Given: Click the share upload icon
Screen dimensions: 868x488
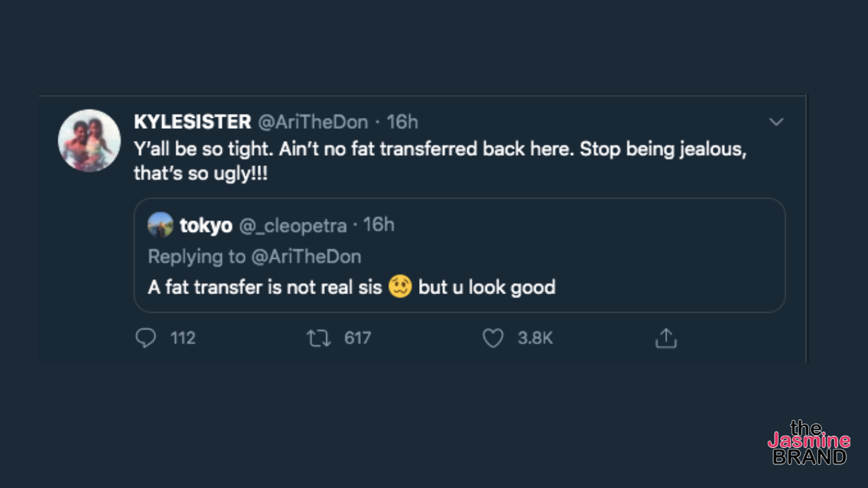Looking at the screenshot, I should click(x=666, y=338).
